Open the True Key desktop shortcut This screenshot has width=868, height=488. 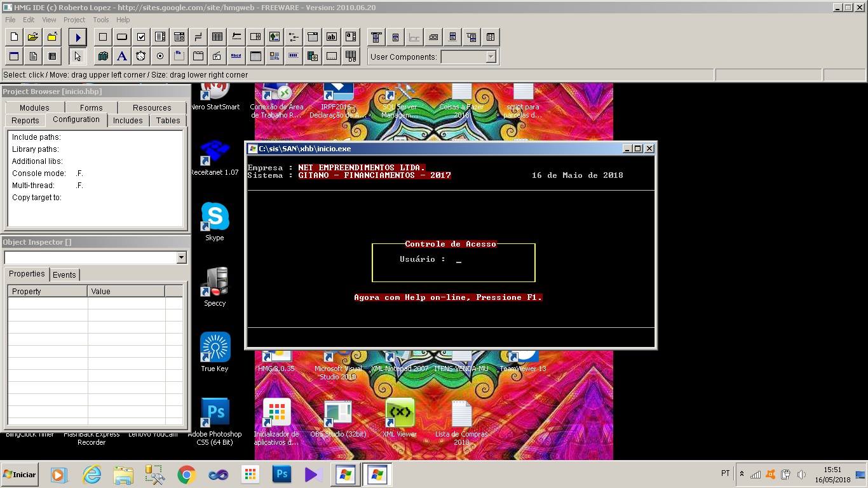click(x=215, y=353)
